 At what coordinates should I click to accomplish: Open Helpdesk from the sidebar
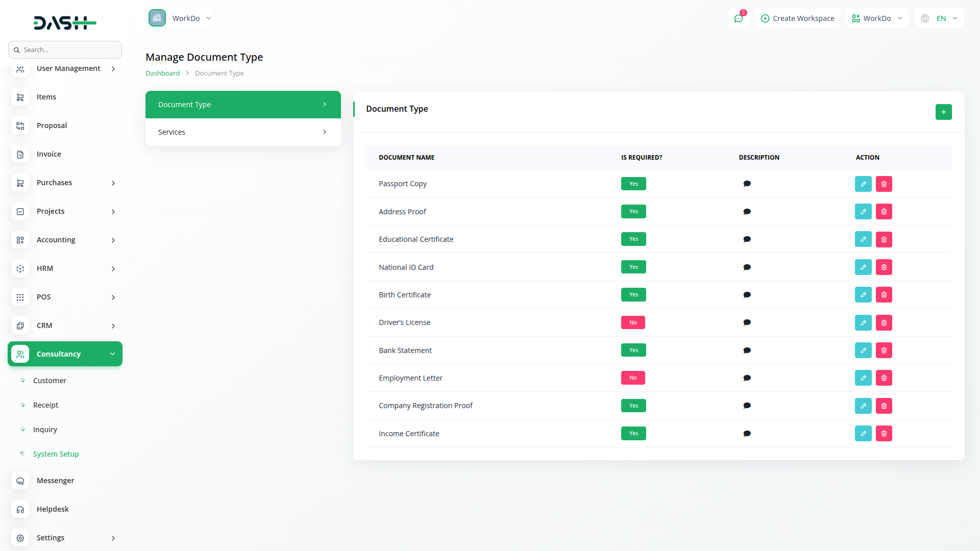click(53, 509)
